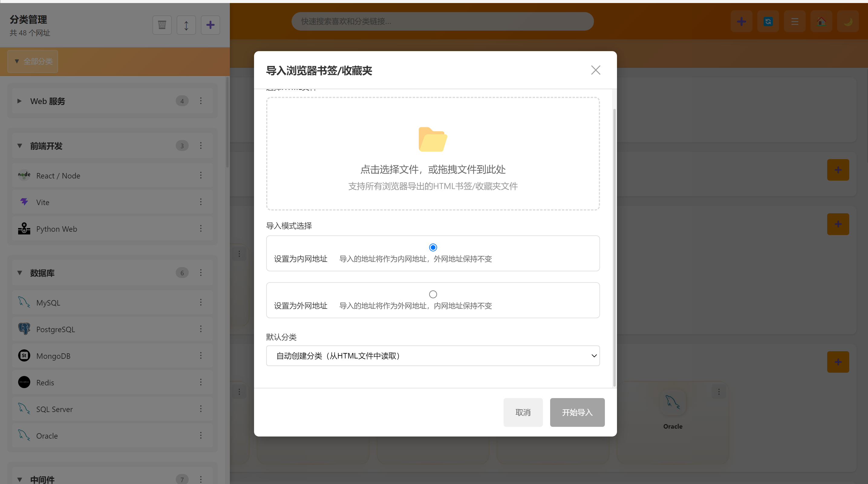Select PostgreSQL in sidebar
Image resolution: width=868 pixels, height=484 pixels.
tap(112, 329)
